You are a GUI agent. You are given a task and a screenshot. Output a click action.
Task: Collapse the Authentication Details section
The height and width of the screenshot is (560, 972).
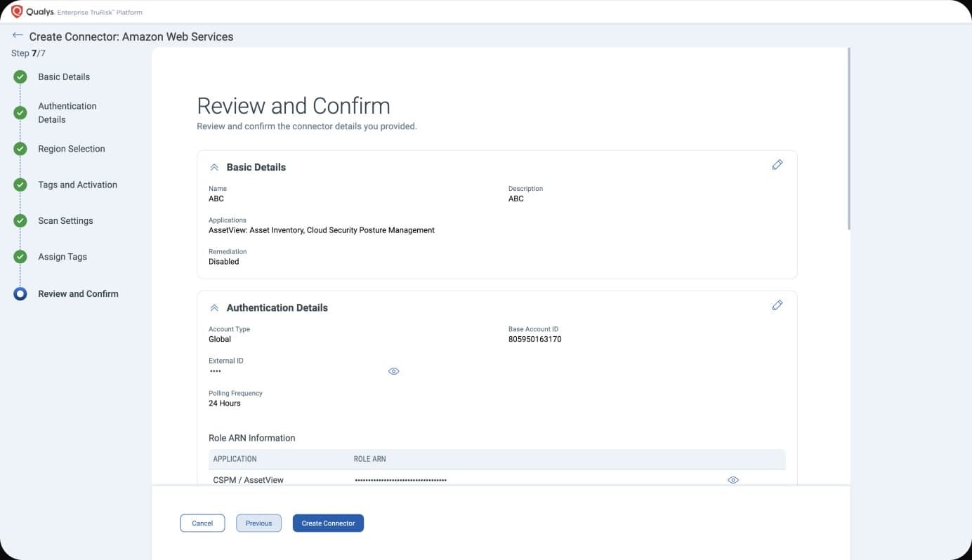(x=214, y=308)
